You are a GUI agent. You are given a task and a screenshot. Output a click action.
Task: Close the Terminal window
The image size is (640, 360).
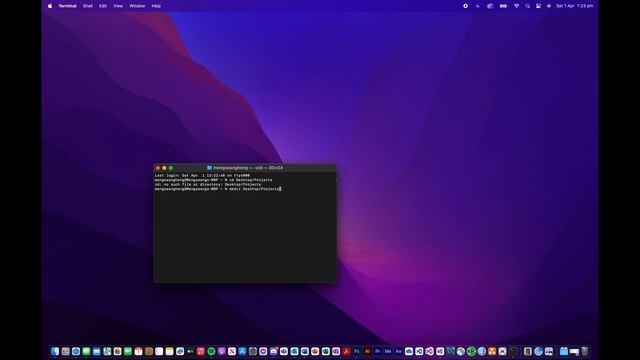[x=158, y=168]
